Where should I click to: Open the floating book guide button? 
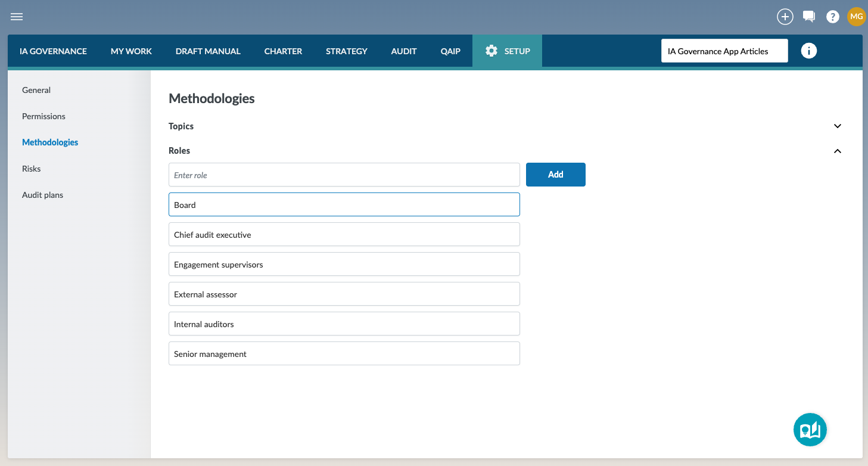click(810, 430)
